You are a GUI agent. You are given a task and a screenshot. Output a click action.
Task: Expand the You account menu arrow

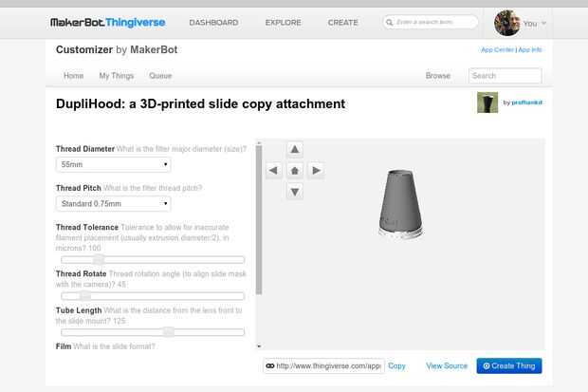[543, 24]
